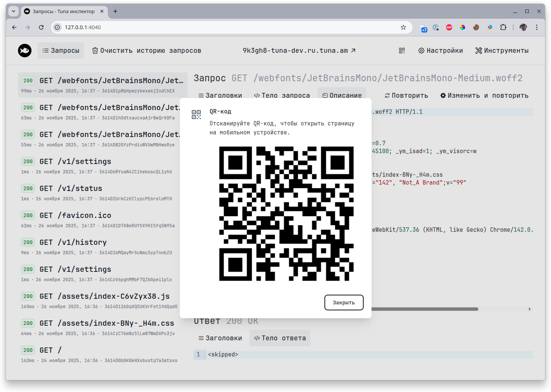
Task: Click the Tuna logo icon
Action: pyautogui.click(x=24, y=50)
